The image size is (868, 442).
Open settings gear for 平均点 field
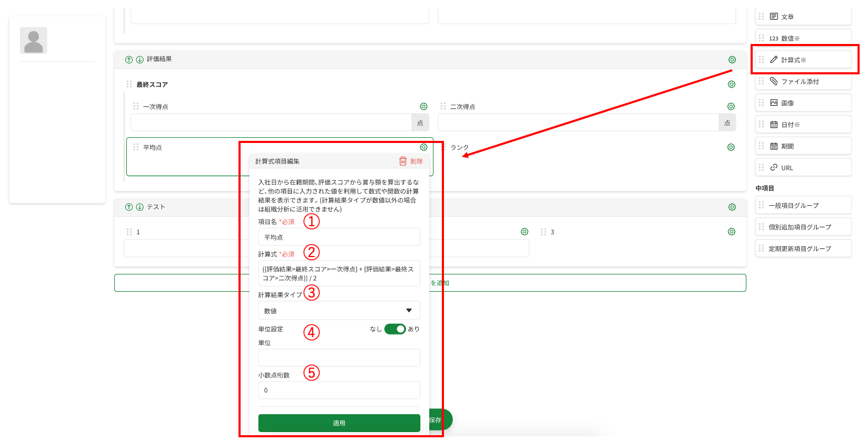[424, 147]
